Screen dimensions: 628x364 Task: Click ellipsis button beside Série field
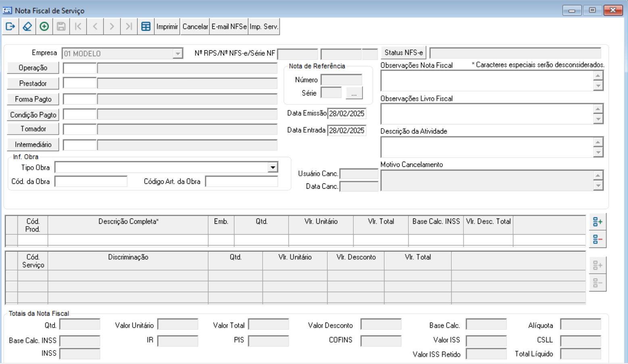click(x=354, y=93)
